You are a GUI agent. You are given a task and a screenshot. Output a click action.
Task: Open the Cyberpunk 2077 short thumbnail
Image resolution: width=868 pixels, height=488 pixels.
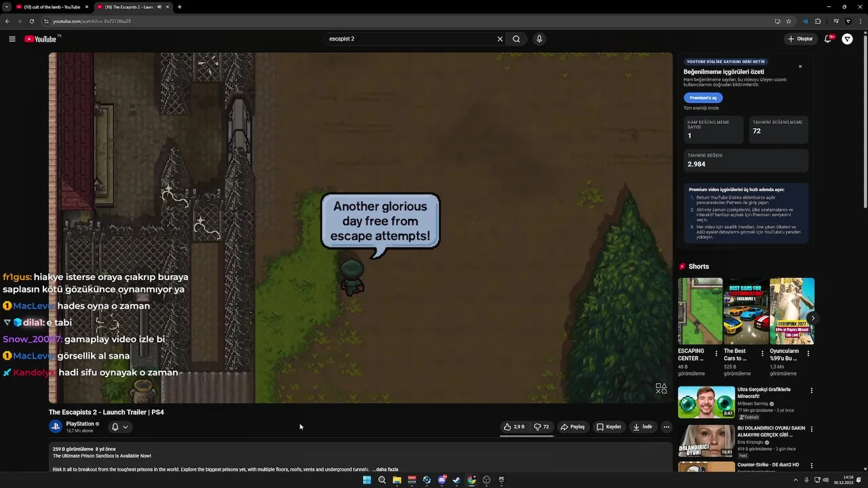(x=792, y=311)
